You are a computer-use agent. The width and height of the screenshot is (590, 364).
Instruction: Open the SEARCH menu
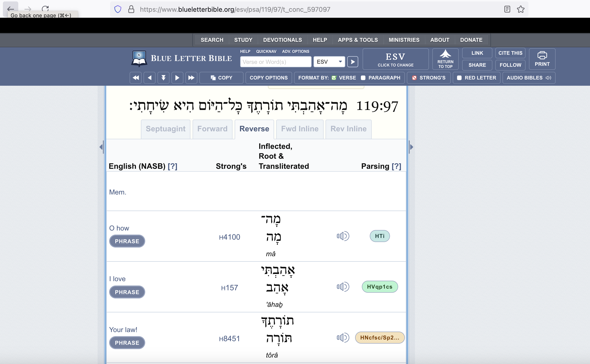(x=212, y=40)
